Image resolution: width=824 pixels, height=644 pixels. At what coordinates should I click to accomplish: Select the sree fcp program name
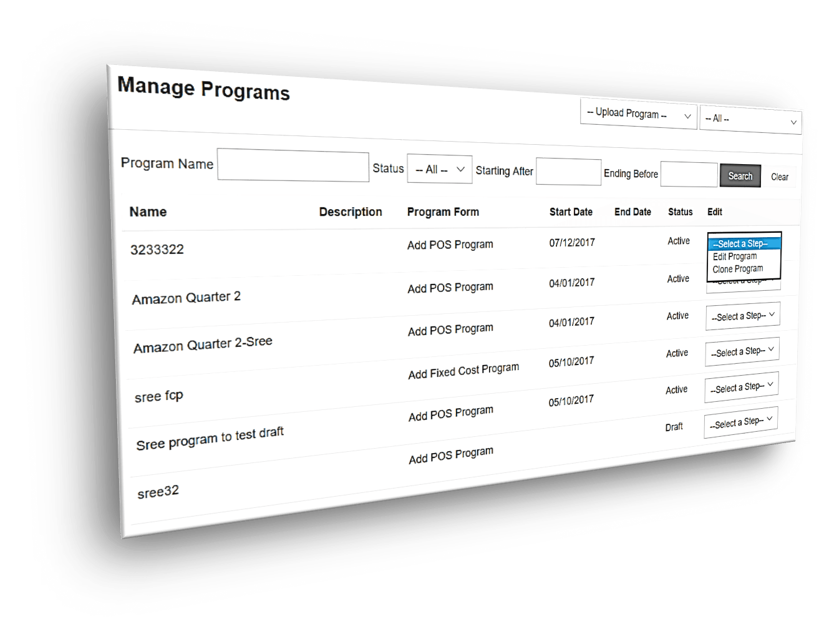pos(159,396)
